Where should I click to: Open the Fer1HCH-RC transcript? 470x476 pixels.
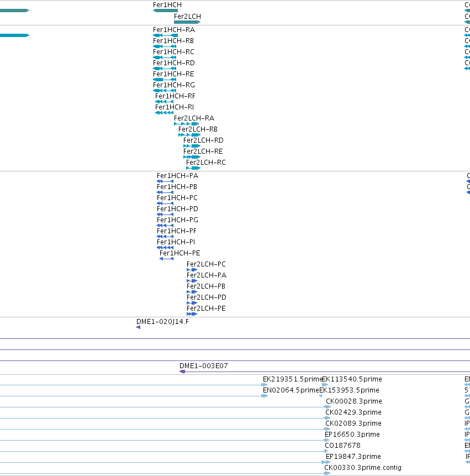165,57
